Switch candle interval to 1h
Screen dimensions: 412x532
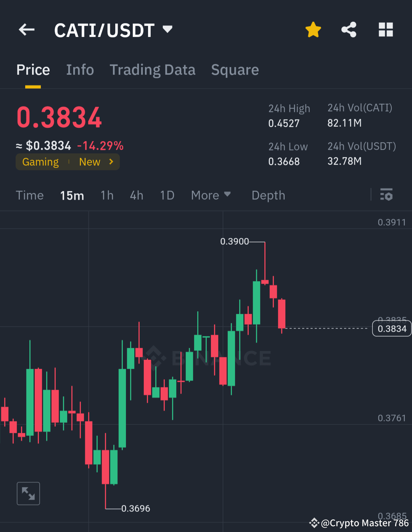(107, 195)
